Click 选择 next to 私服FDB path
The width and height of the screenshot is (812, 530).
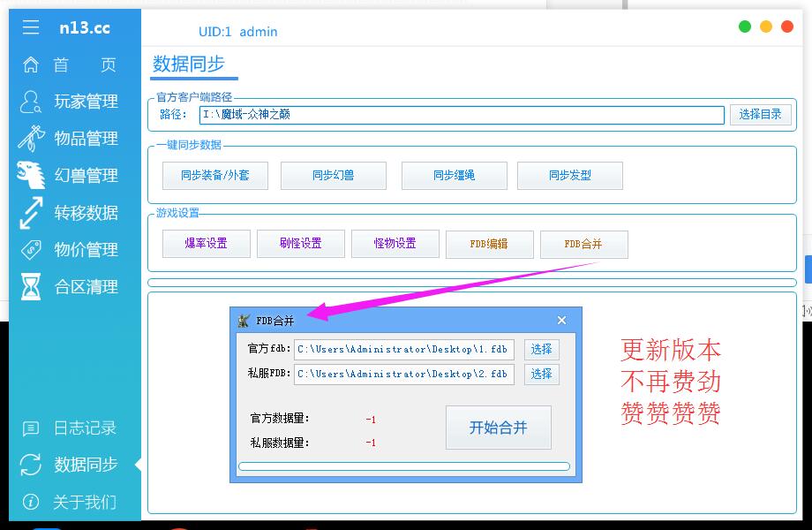tap(542, 374)
